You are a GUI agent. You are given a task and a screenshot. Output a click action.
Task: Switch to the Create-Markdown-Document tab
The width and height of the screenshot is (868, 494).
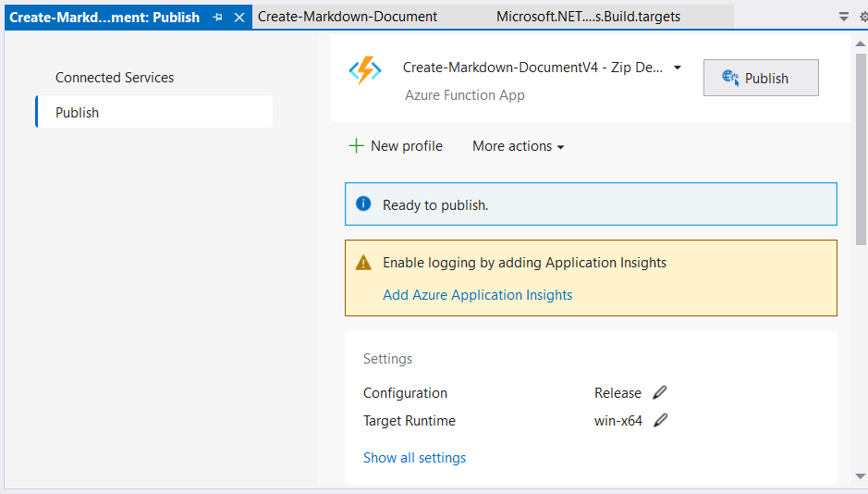coord(347,18)
